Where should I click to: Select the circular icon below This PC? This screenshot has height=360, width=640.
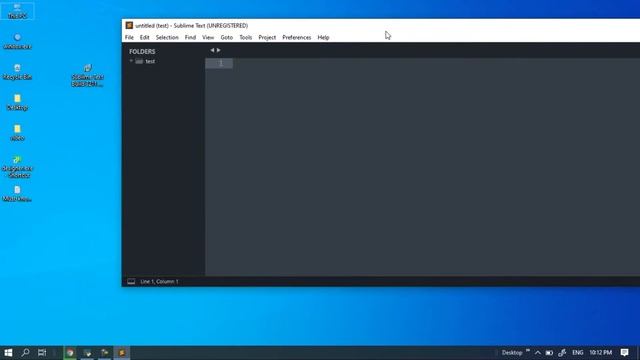(17, 41)
